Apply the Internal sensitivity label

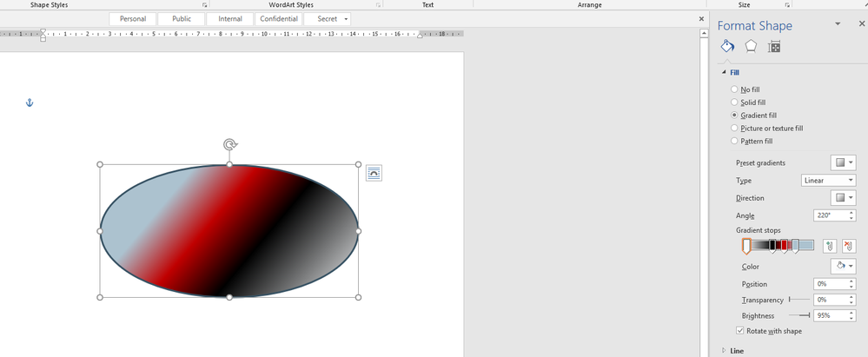click(229, 19)
